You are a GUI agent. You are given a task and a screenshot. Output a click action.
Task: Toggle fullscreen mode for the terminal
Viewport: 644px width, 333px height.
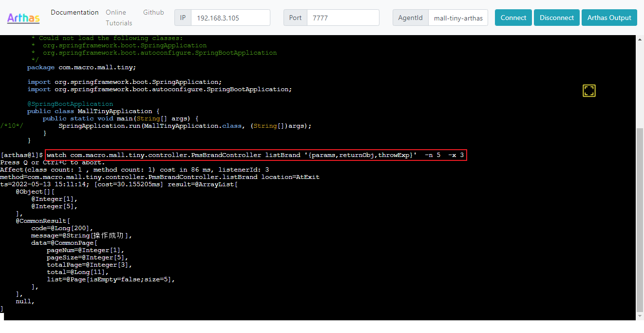[589, 91]
